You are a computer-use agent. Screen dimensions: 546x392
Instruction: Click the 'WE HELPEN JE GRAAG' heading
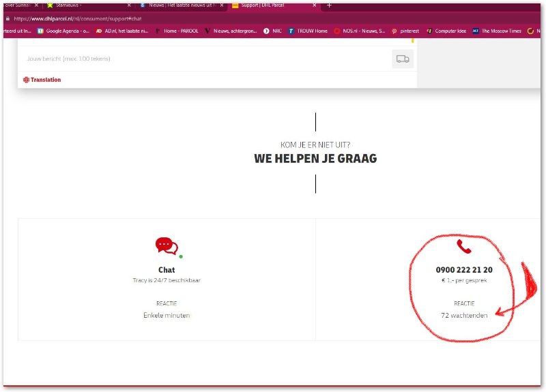click(315, 159)
